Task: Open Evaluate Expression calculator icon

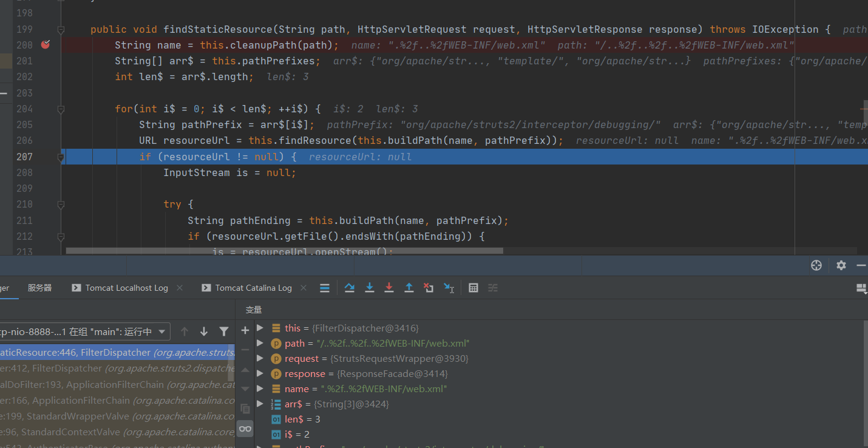Action: tap(473, 288)
